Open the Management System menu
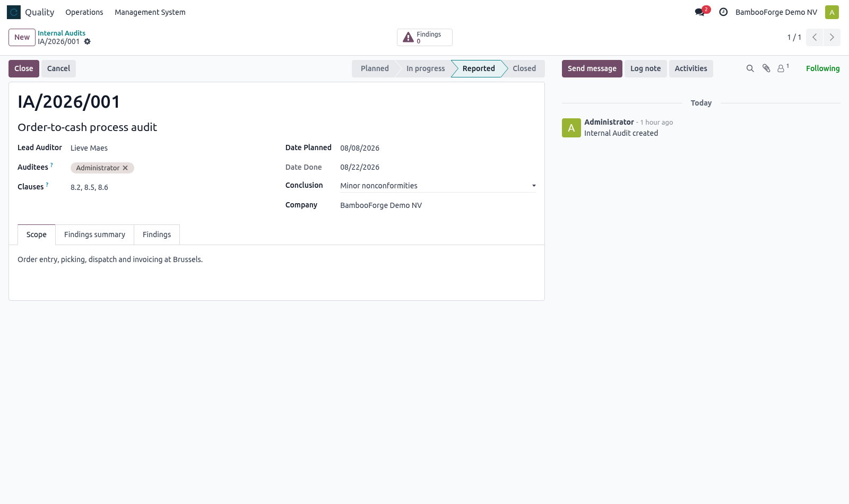This screenshot has width=849, height=504. click(x=150, y=12)
